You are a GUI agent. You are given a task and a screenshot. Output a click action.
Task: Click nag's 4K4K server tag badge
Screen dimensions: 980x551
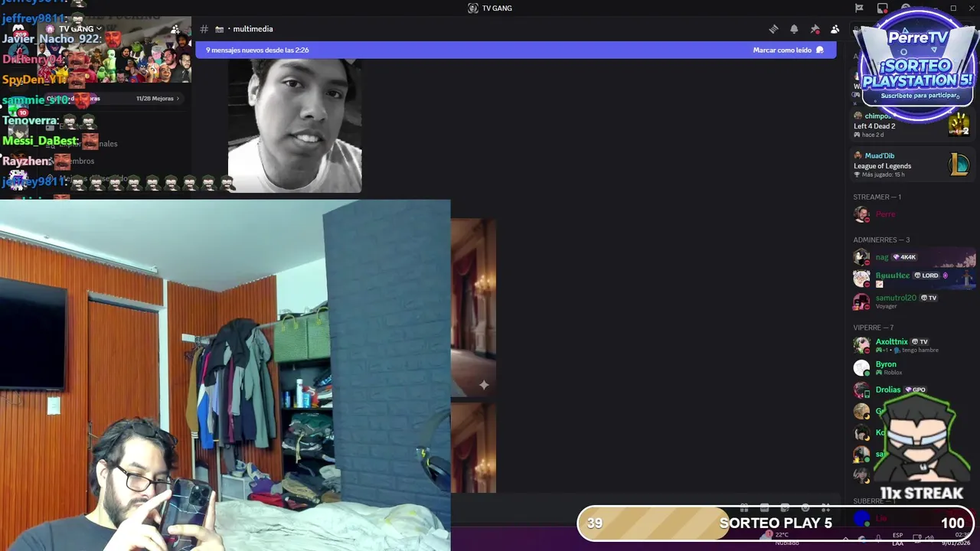point(904,257)
